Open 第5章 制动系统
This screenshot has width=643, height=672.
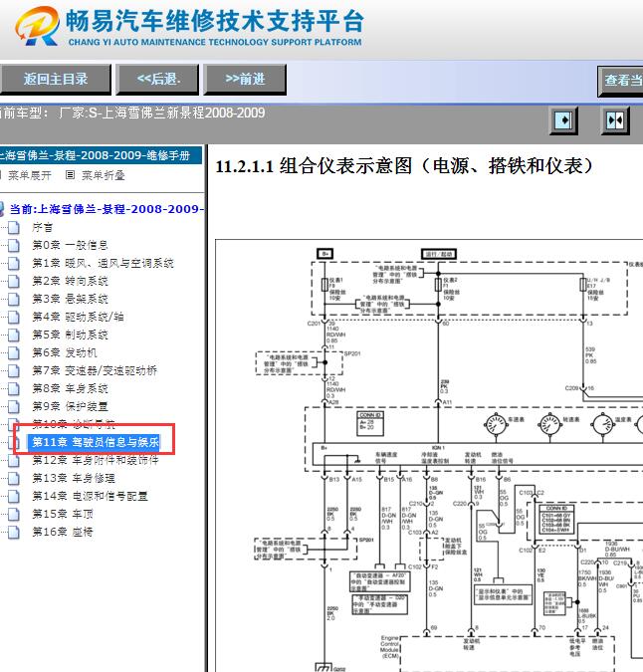coord(70,335)
